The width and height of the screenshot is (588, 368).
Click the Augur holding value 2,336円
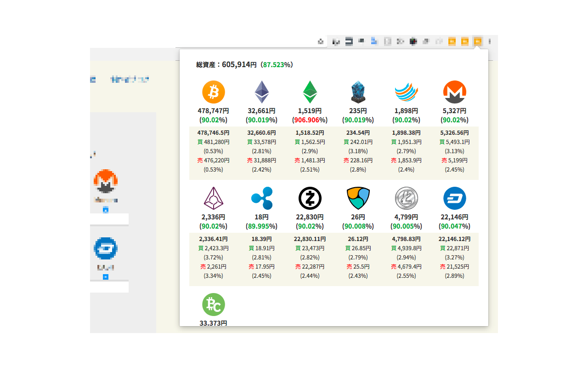coord(214,217)
